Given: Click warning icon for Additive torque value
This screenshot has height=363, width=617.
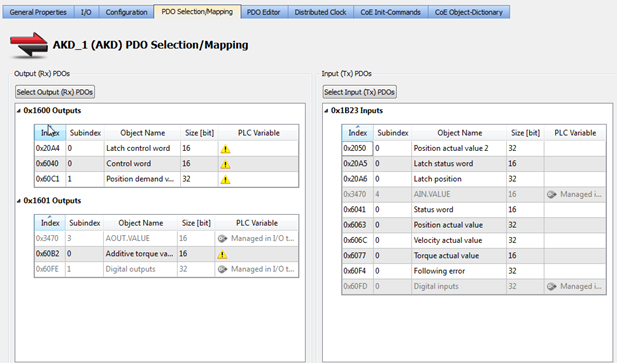Looking at the screenshot, I should (x=222, y=254).
